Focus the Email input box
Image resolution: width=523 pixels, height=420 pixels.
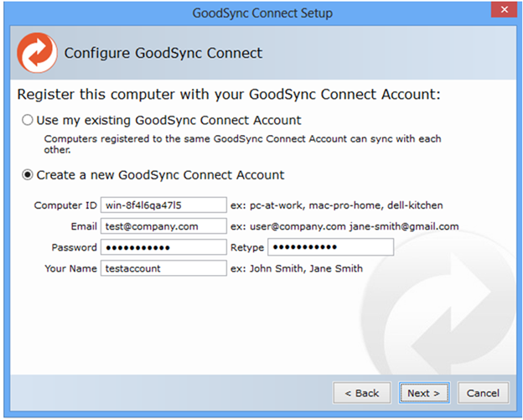point(163,226)
